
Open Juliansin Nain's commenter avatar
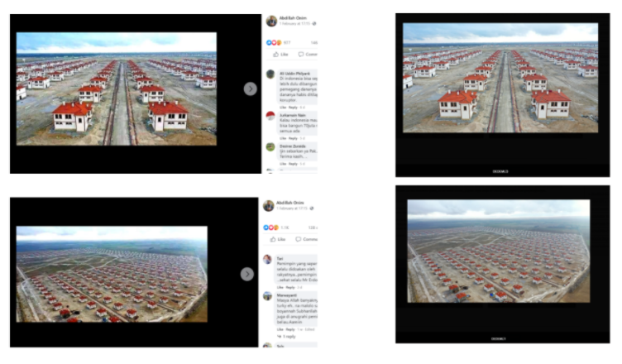coord(270,117)
